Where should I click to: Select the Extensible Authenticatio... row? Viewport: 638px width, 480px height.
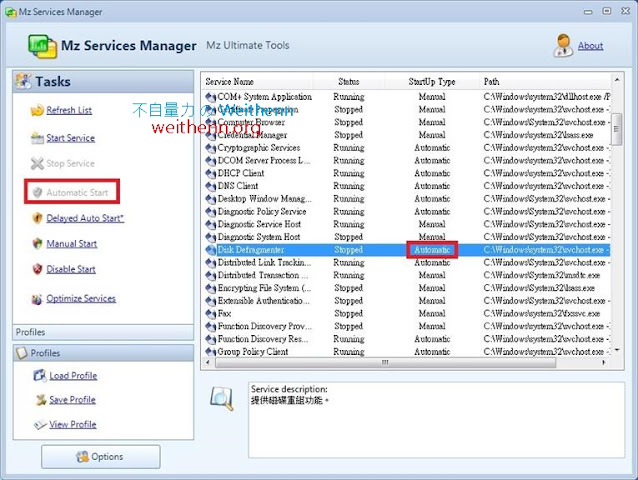click(407, 301)
